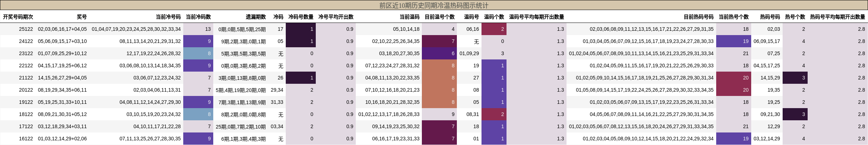Click winning numbers 01,07,09,25,29+10,12

(63, 53)
